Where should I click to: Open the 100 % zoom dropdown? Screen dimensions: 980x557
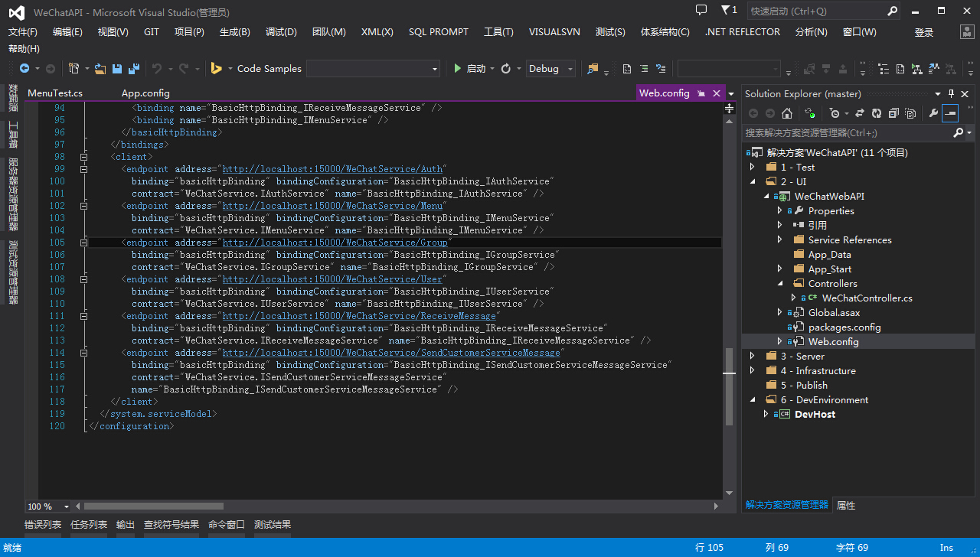point(67,507)
